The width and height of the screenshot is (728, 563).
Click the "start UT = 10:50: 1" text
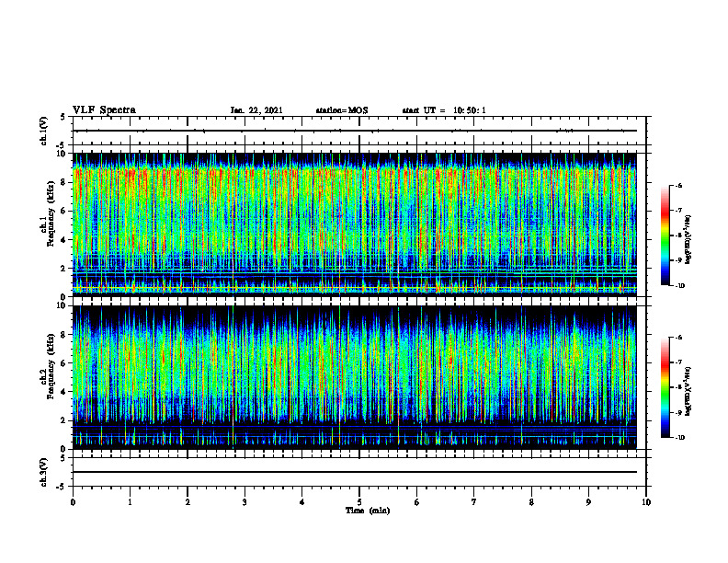coord(444,110)
